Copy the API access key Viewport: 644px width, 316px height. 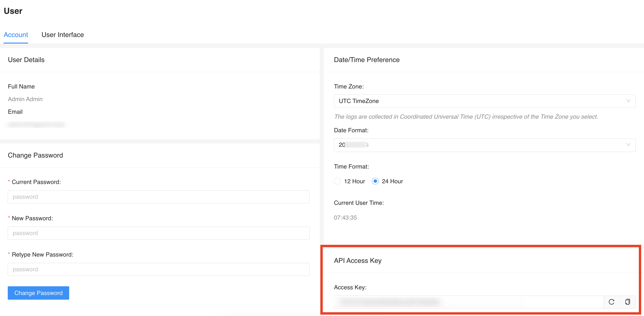point(627,302)
